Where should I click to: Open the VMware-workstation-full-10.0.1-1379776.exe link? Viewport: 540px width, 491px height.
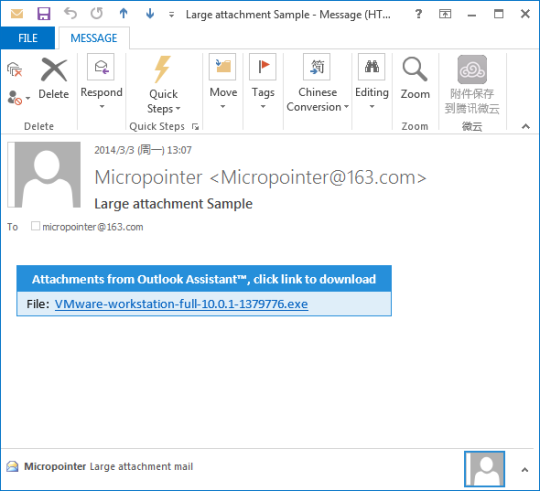point(181,304)
